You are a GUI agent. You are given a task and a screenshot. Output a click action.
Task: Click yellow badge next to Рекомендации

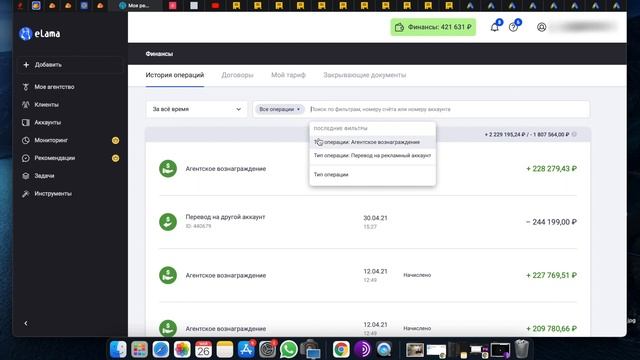pos(116,158)
